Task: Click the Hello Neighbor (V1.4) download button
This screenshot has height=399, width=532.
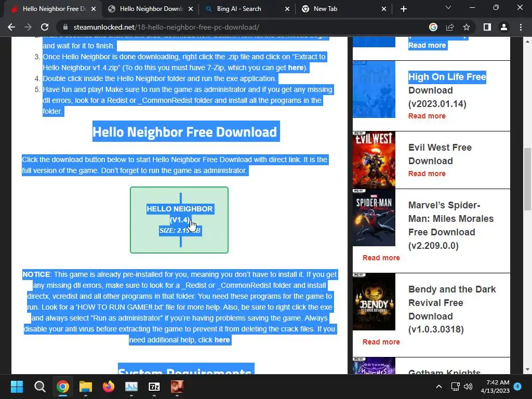Action: coord(179,220)
